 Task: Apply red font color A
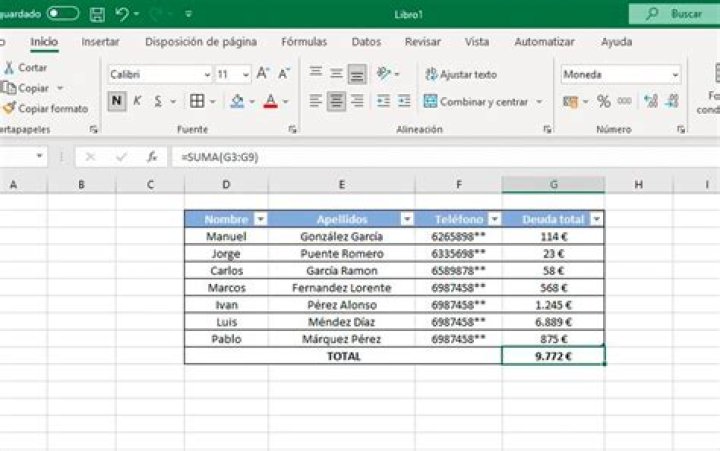[x=270, y=101]
